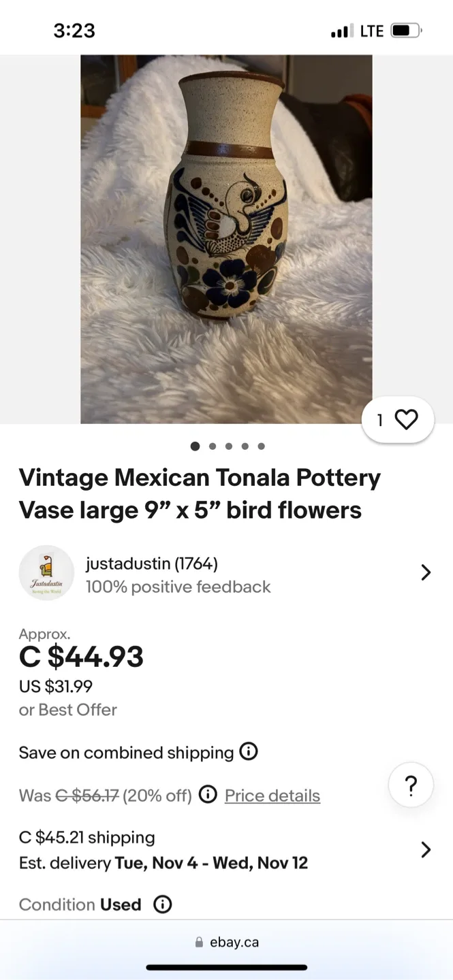
Task: Open the Price details link
Action: pos(272,794)
